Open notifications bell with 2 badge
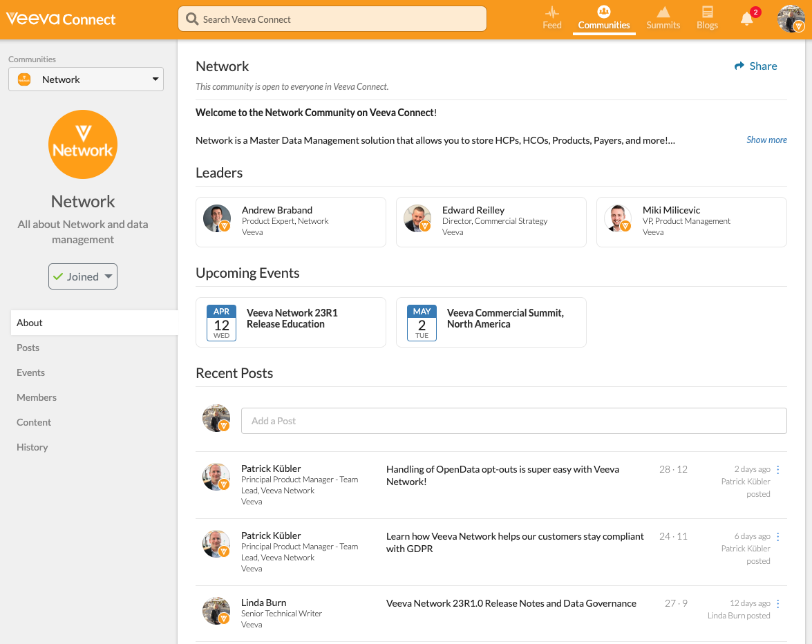The height and width of the screenshot is (644, 812). pyautogui.click(x=747, y=19)
